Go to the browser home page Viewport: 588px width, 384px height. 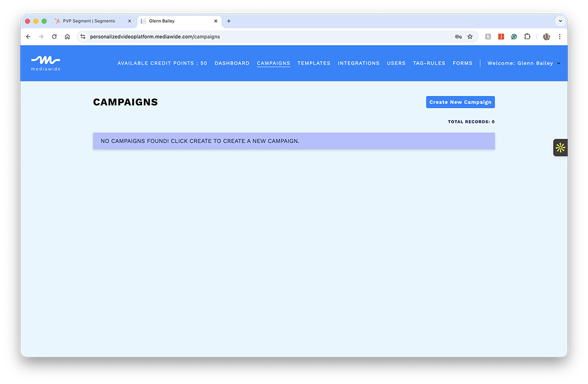click(68, 36)
